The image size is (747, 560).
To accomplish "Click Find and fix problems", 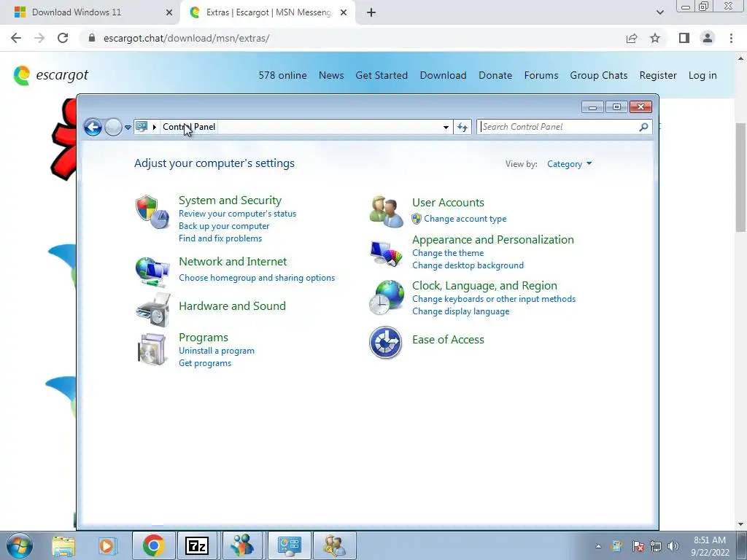I will pyautogui.click(x=220, y=238).
